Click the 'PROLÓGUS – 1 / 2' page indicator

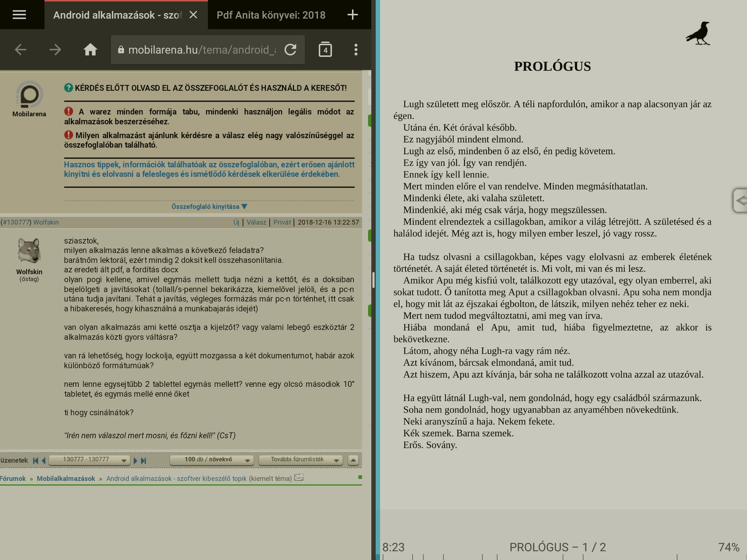pyautogui.click(x=557, y=547)
